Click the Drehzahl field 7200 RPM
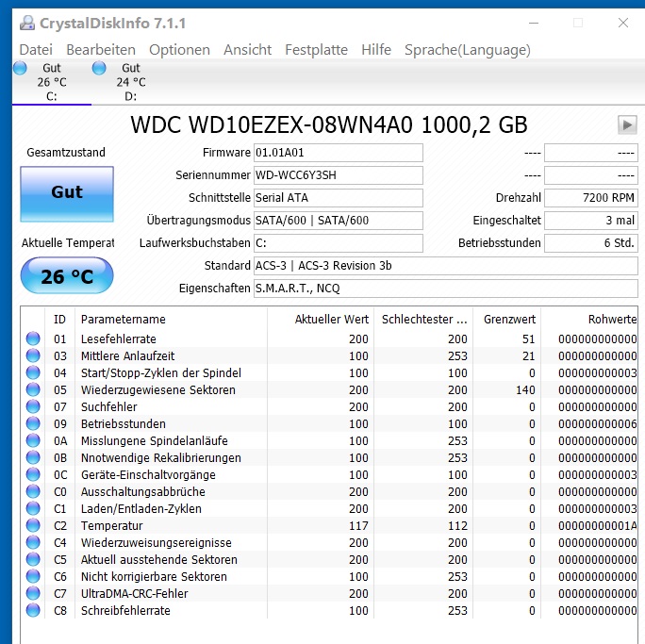Viewport: 645px width, 644px height. (x=591, y=198)
